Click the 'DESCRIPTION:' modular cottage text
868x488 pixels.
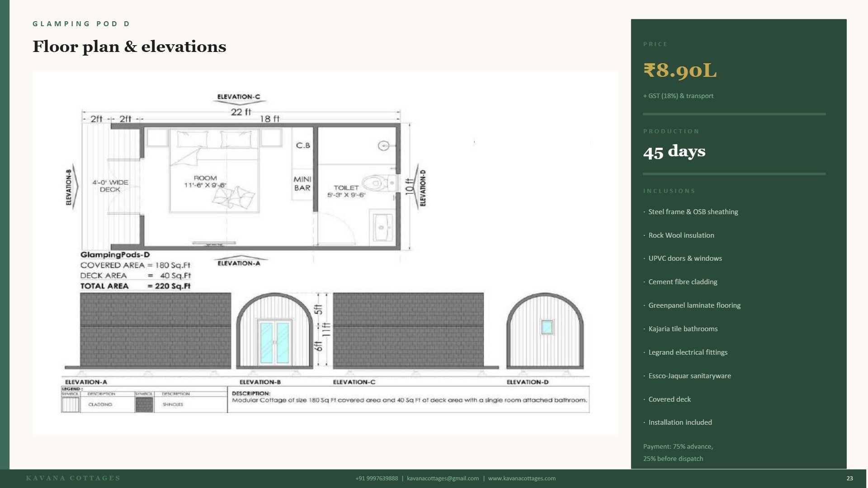409,397
